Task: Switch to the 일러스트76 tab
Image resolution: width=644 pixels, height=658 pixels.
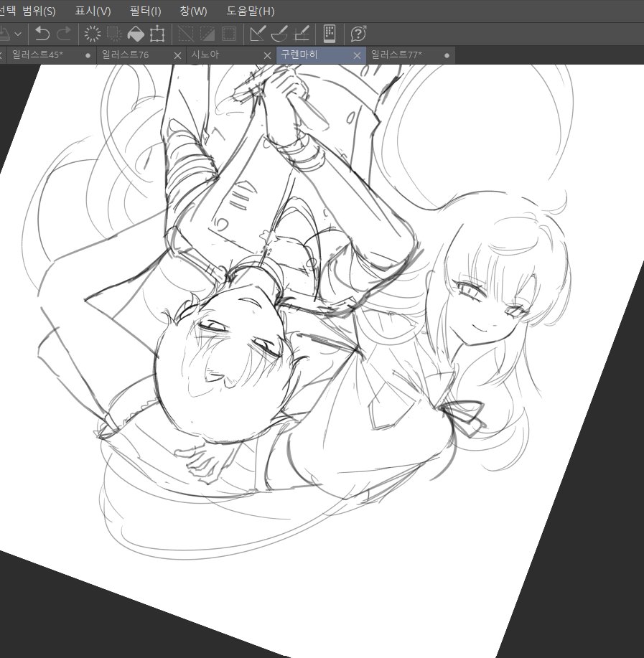Action: point(141,55)
